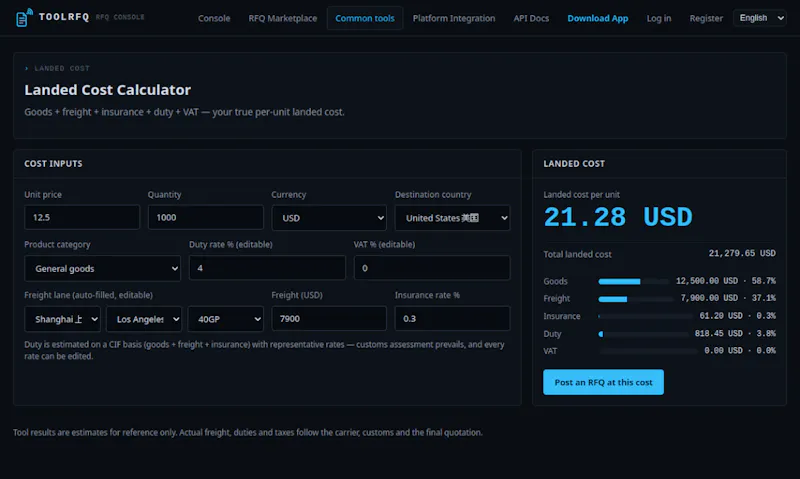
Task: Click the 21.28 USD per-unit value
Action: click(618, 217)
